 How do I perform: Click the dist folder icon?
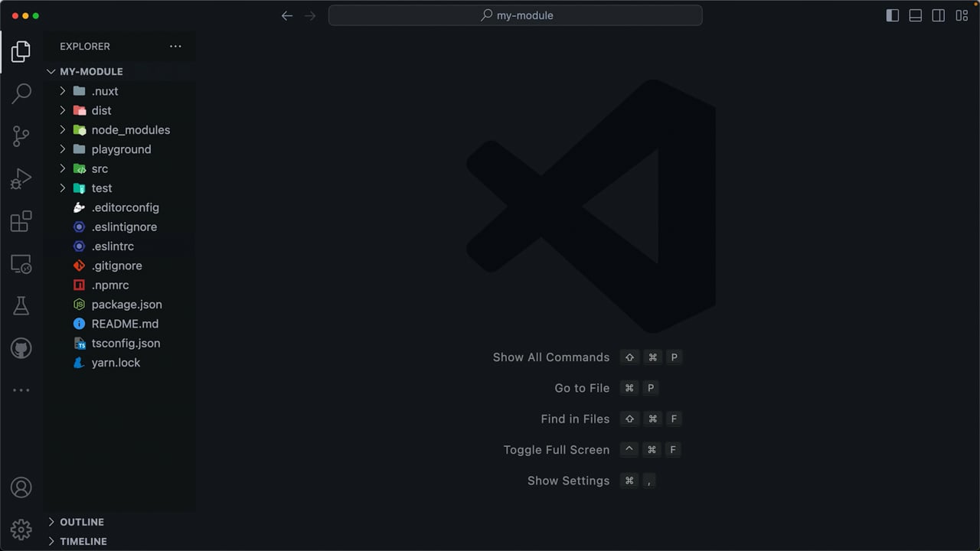pyautogui.click(x=79, y=110)
